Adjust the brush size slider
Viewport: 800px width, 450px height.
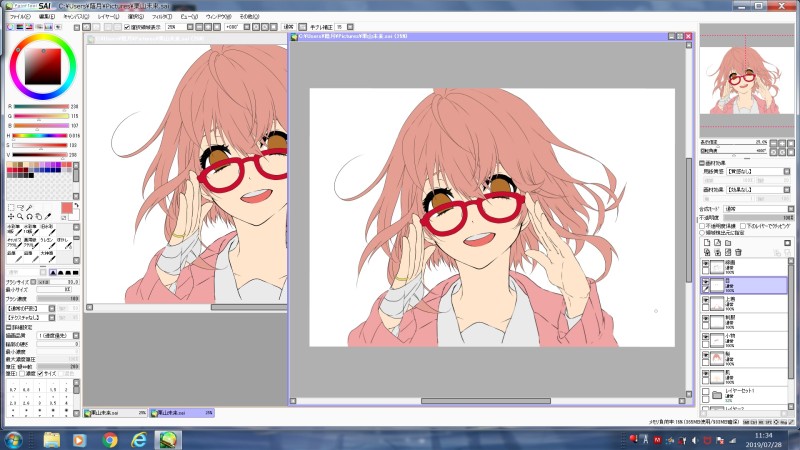(58, 282)
